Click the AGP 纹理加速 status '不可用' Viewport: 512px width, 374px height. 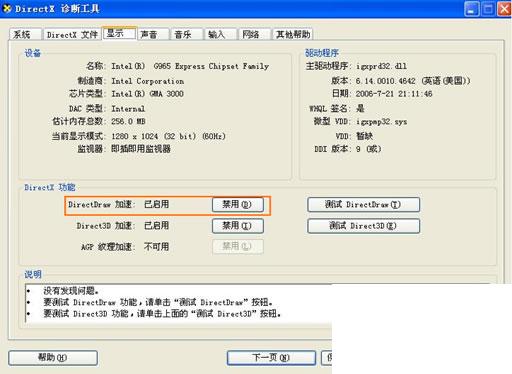click(x=156, y=247)
